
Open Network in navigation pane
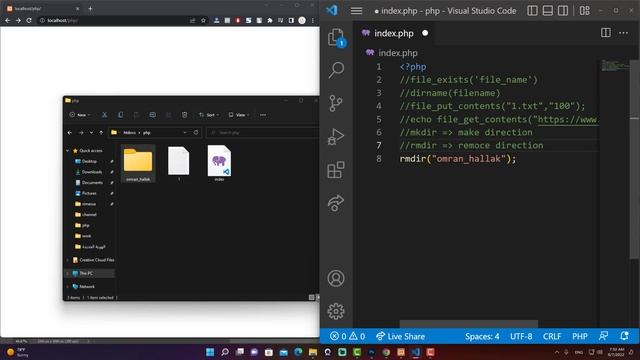point(86,287)
